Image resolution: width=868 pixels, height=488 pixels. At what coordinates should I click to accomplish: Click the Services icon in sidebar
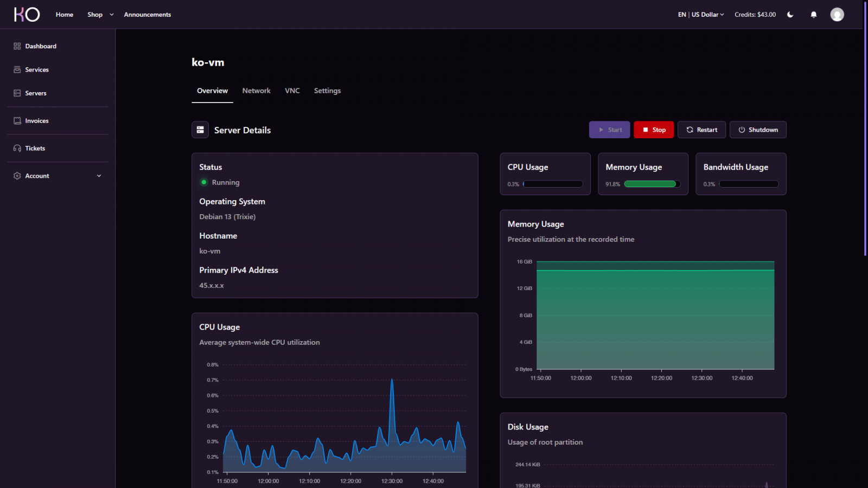[17, 70]
